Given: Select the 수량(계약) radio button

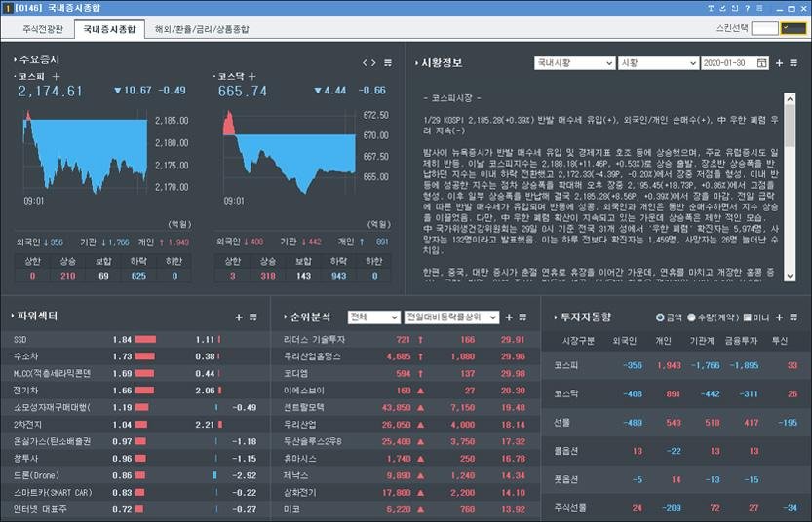Looking at the screenshot, I should [691, 317].
